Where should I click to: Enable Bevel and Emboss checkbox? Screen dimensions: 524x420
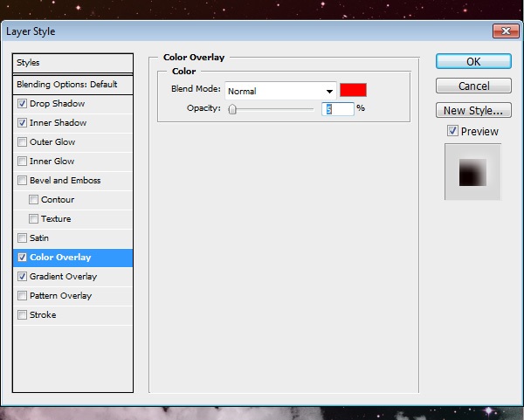pos(22,181)
